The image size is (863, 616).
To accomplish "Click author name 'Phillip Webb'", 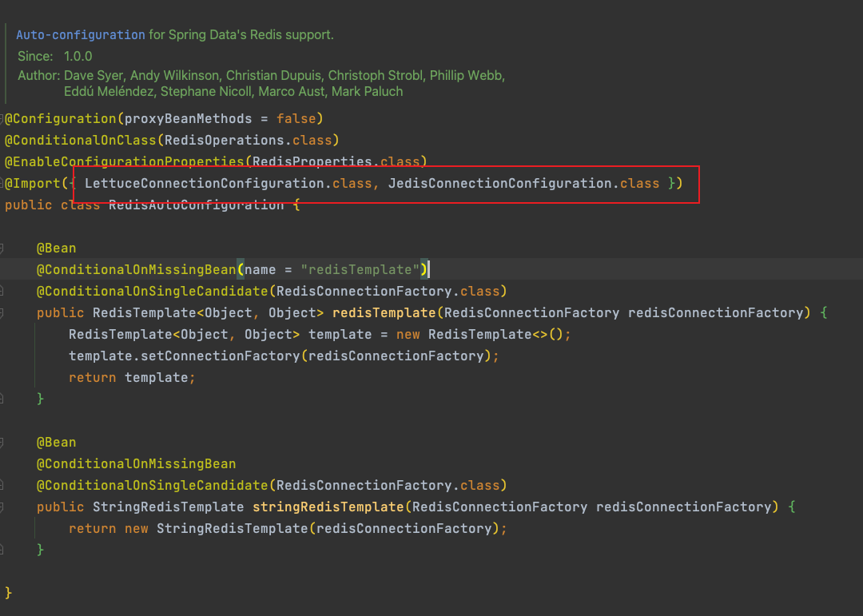I will point(466,75).
